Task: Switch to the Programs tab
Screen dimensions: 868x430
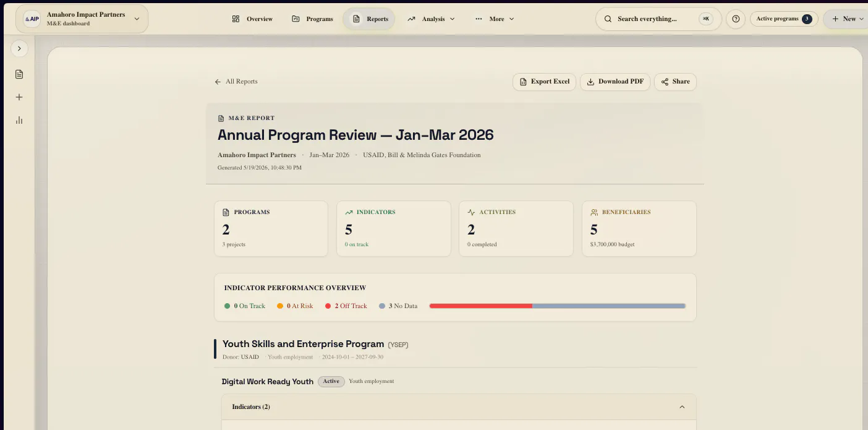Action: 312,19
